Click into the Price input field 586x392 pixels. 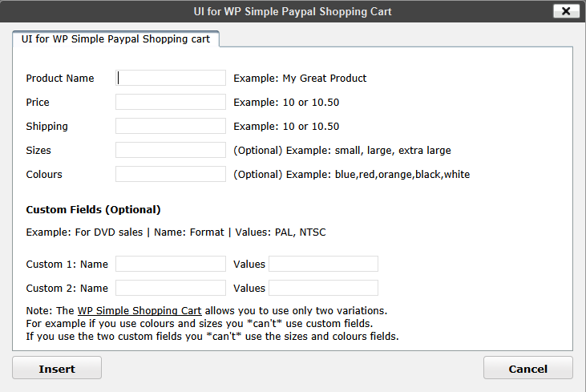tap(171, 102)
